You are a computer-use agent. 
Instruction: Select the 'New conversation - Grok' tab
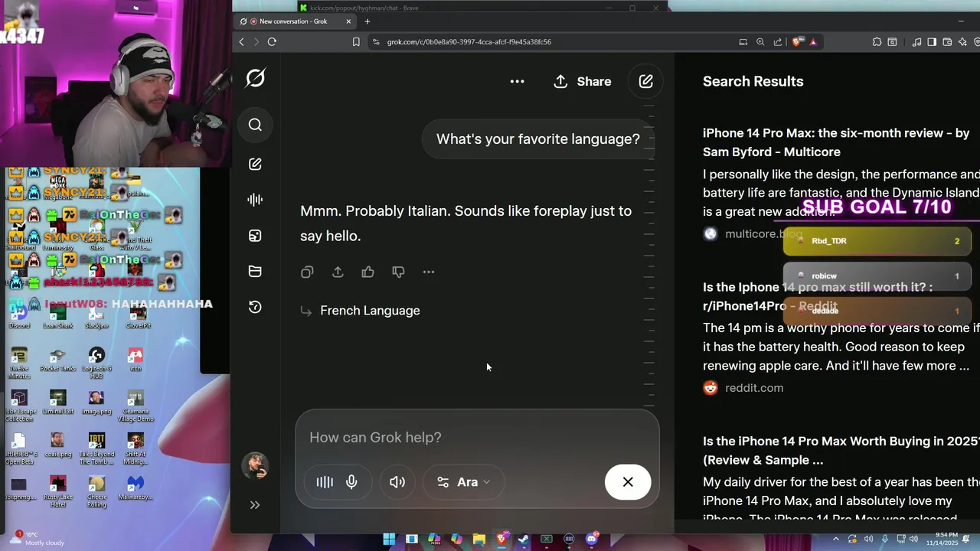pos(295,21)
